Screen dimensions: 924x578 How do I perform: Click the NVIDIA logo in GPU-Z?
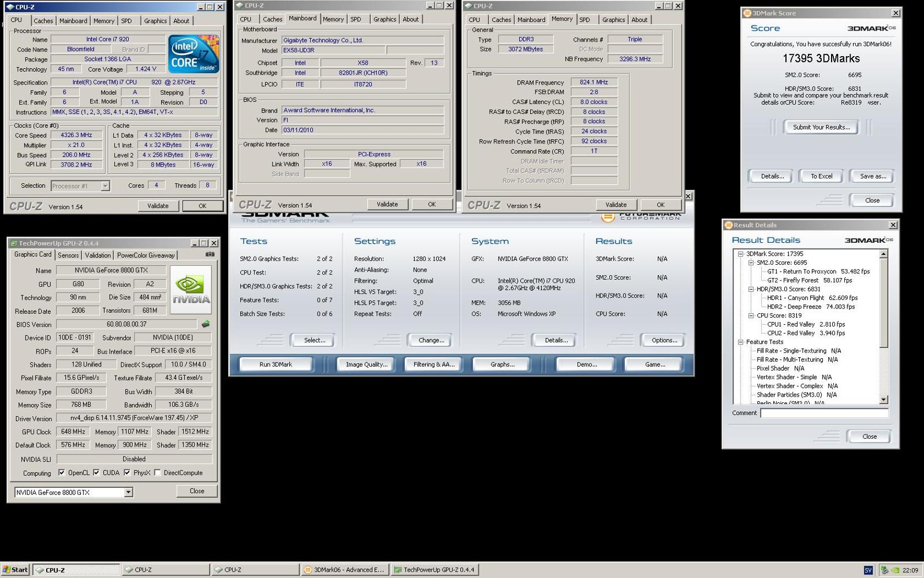tap(191, 290)
